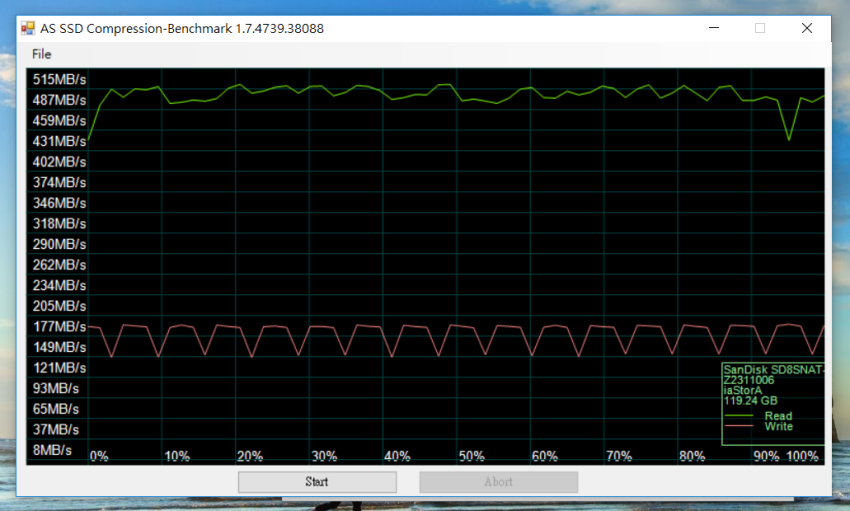Screen dimensions: 850x511
Task: Click the 262MB/s axis label
Action: click(x=59, y=265)
